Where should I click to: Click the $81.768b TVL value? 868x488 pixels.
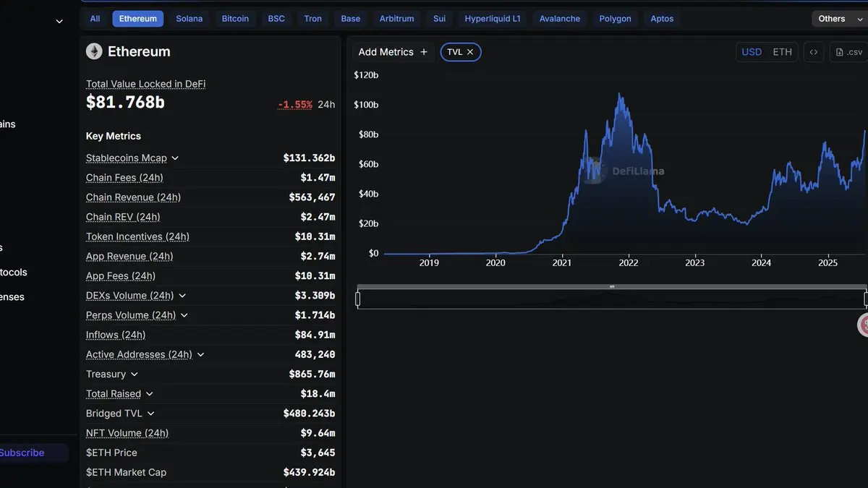click(125, 103)
